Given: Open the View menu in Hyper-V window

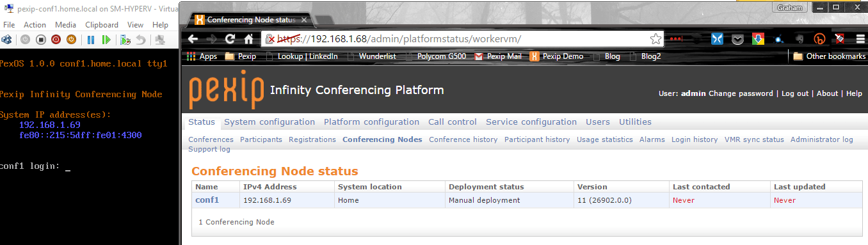Looking at the screenshot, I should tap(135, 25).
